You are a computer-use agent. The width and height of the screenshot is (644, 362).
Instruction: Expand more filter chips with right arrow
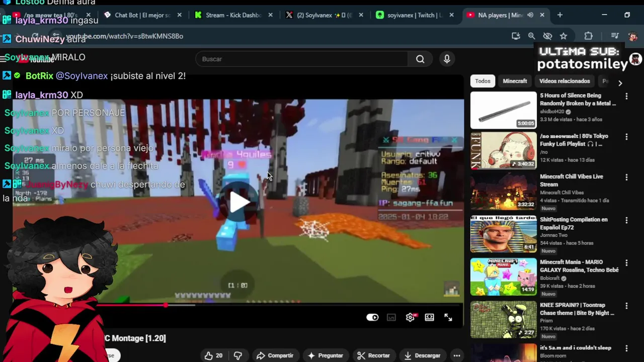[620, 83]
